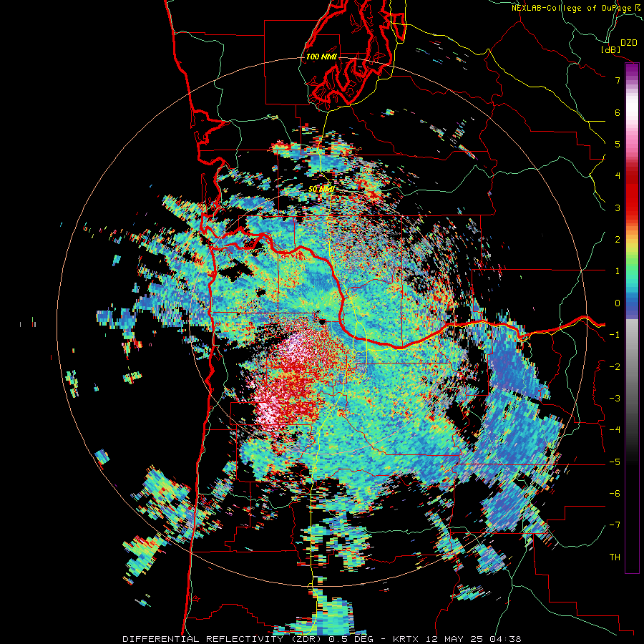Click the positive 6 dB scale value
This screenshot has height=644, width=644.
coord(618,112)
